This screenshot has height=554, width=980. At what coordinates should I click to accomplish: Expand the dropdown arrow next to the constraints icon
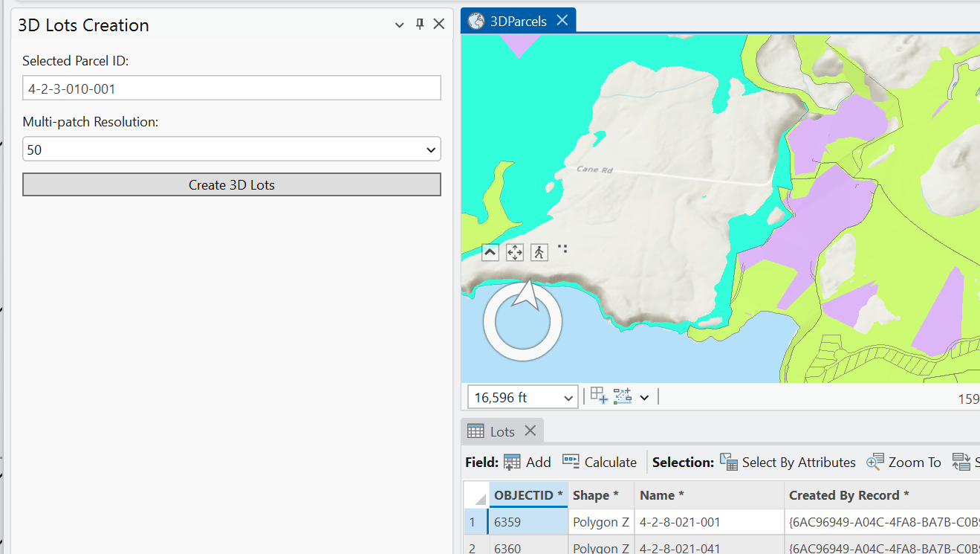point(644,397)
